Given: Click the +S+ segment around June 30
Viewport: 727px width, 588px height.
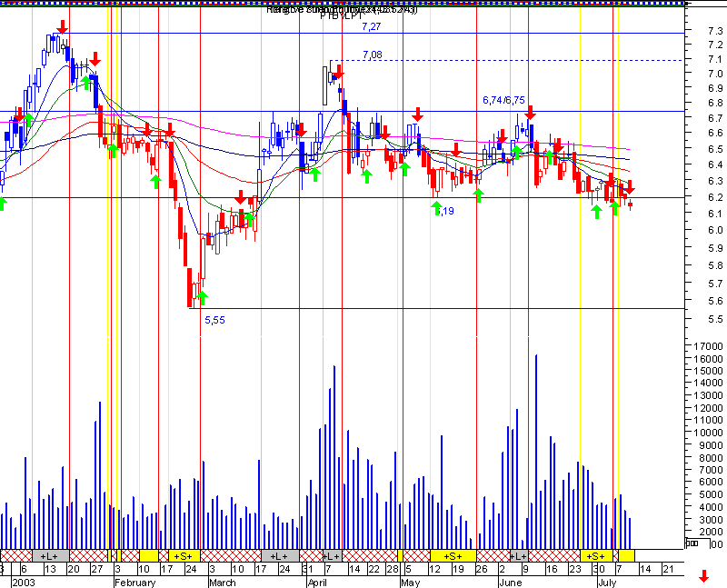Looking at the screenshot, I should click(x=596, y=555).
